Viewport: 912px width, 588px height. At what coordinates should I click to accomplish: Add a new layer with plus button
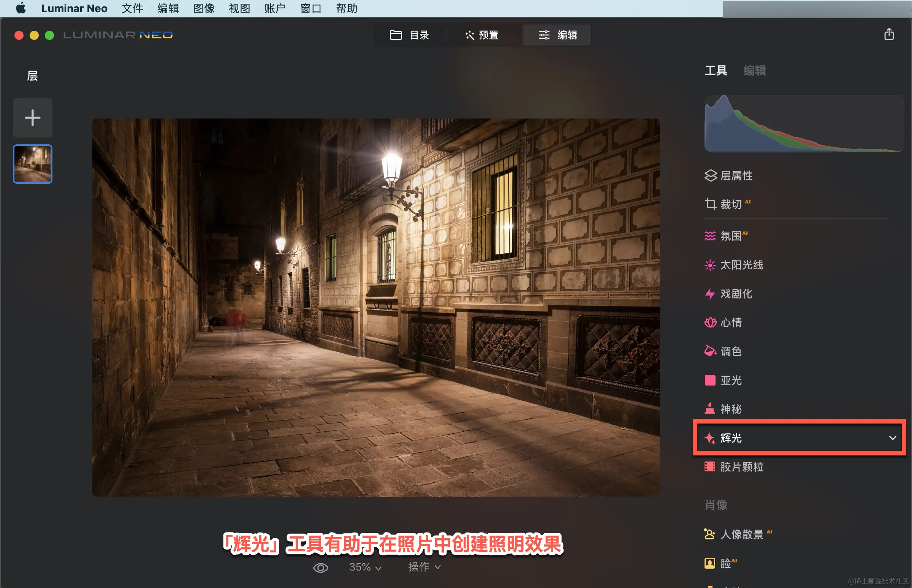tap(32, 118)
